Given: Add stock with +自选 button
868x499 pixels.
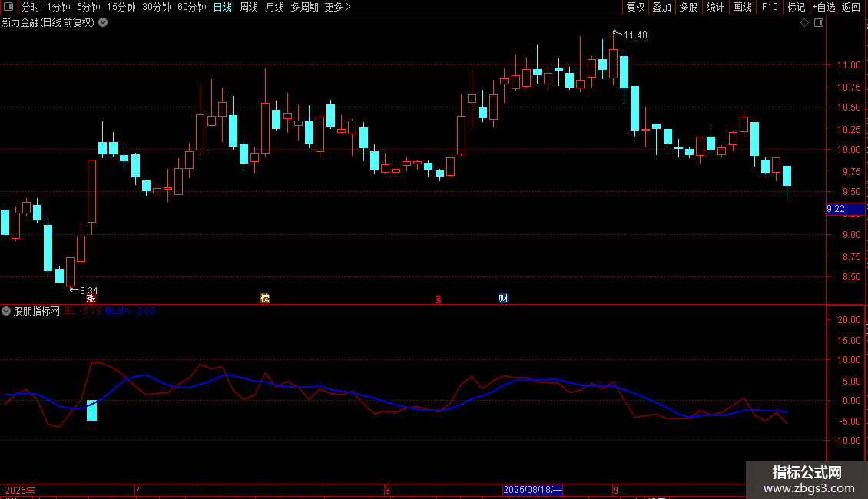Looking at the screenshot, I should pyautogui.click(x=823, y=7).
